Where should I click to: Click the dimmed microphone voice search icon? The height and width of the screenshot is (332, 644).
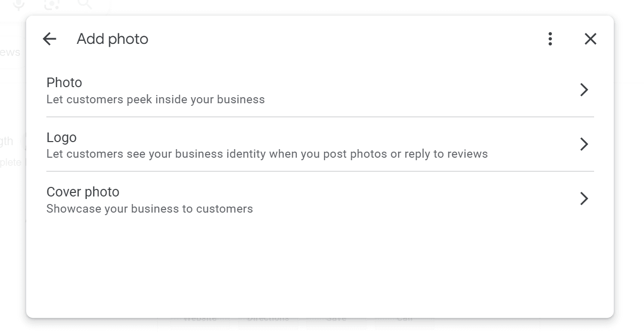pos(19,5)
